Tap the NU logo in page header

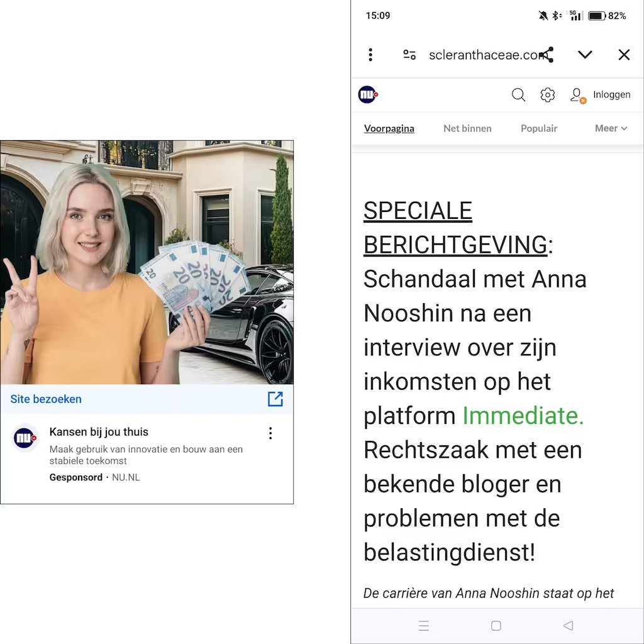(x=368, y=94)
